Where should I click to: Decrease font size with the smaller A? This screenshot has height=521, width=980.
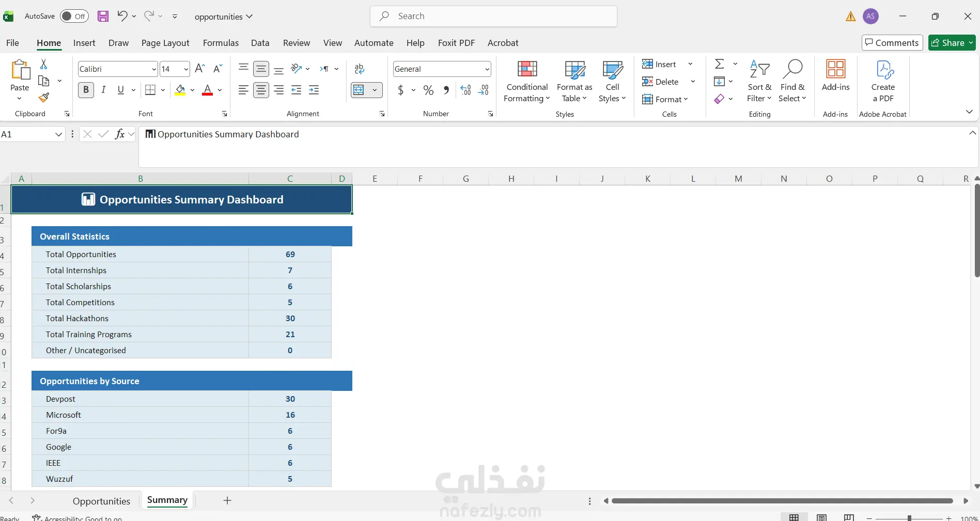pos(218,69)
